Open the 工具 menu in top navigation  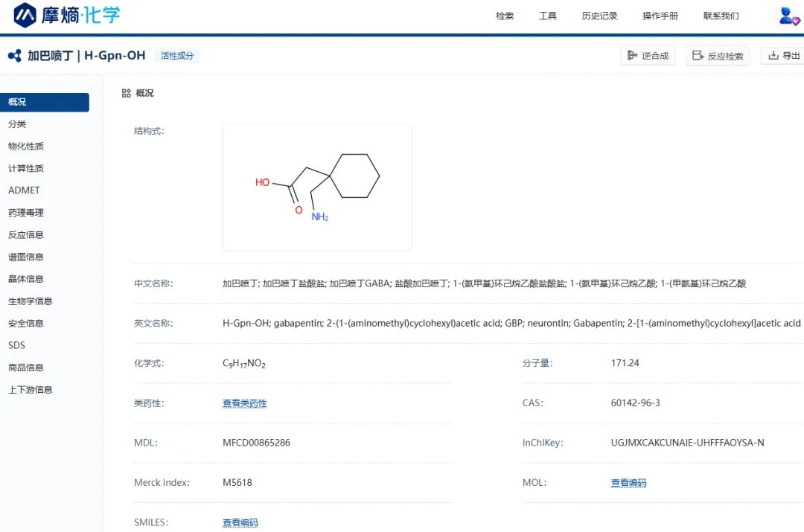coord(548,16)
